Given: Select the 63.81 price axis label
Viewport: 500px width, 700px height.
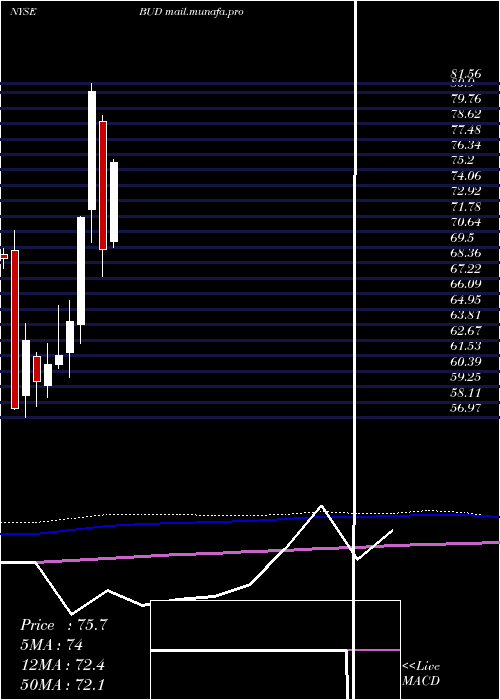Looking at the screenshot, I should pos(466,315).
